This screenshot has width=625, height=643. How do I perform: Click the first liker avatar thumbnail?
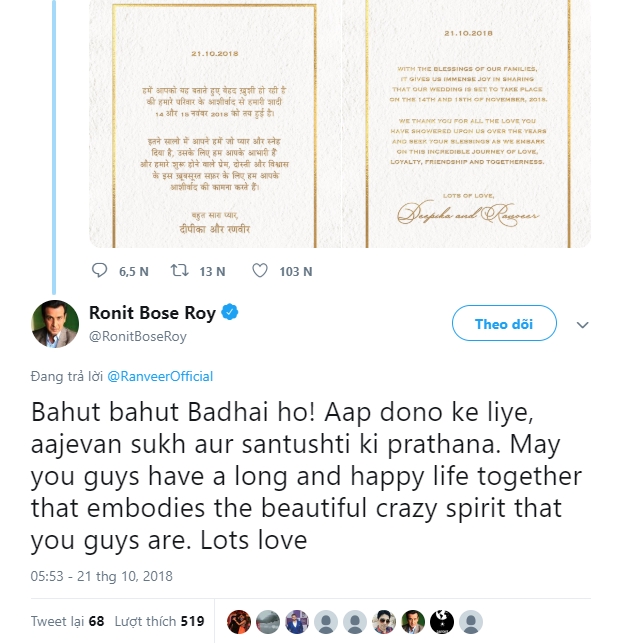tap(237, 621)
